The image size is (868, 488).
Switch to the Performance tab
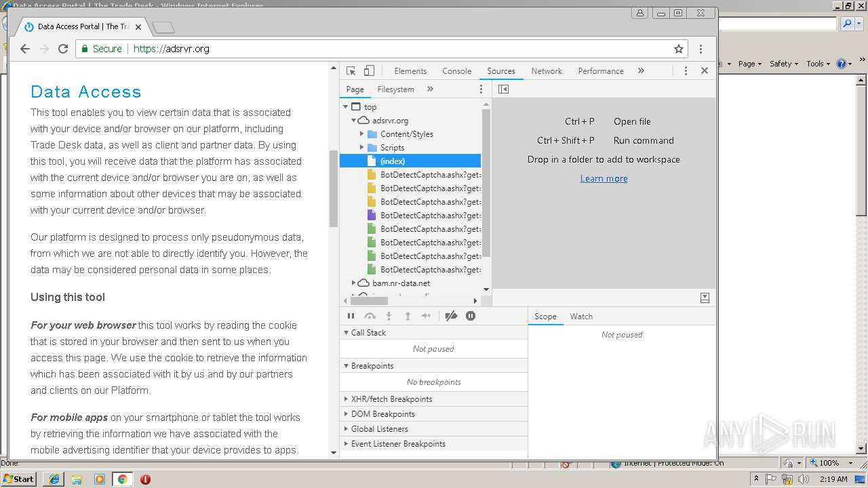(x=601, y=70)
